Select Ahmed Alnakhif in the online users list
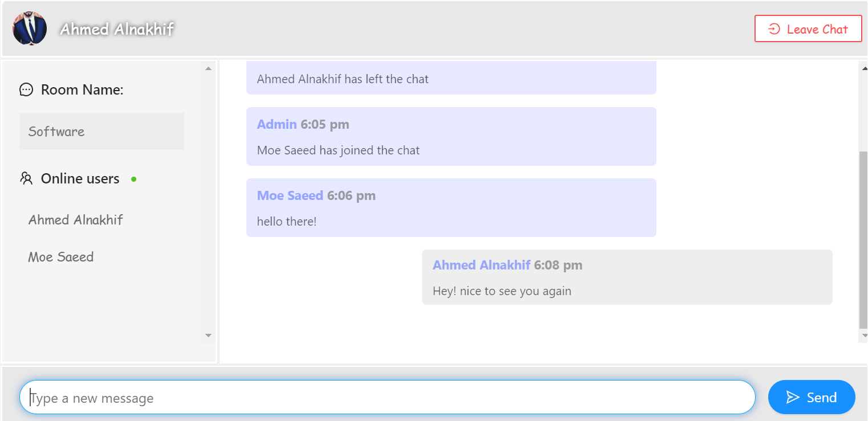Screen dimensions: 868x421 [75, 219]
